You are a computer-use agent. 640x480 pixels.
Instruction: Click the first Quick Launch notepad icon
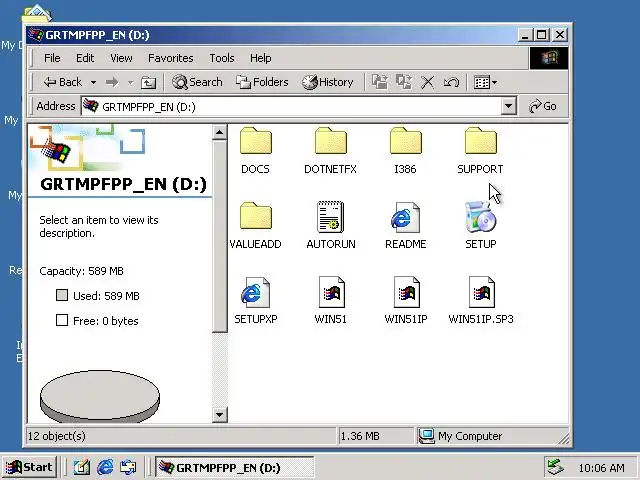pos(82,467)
